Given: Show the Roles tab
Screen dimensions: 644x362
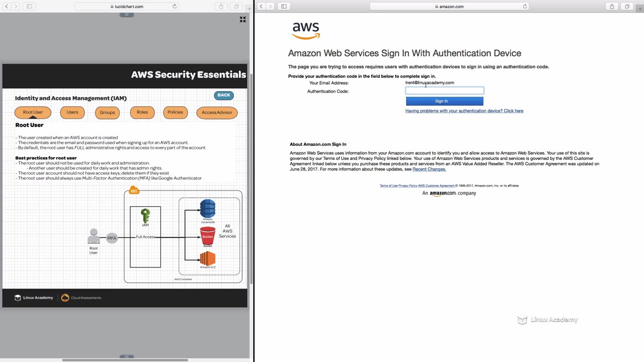Looking at the screenshot, I should (x=142, y=113).
